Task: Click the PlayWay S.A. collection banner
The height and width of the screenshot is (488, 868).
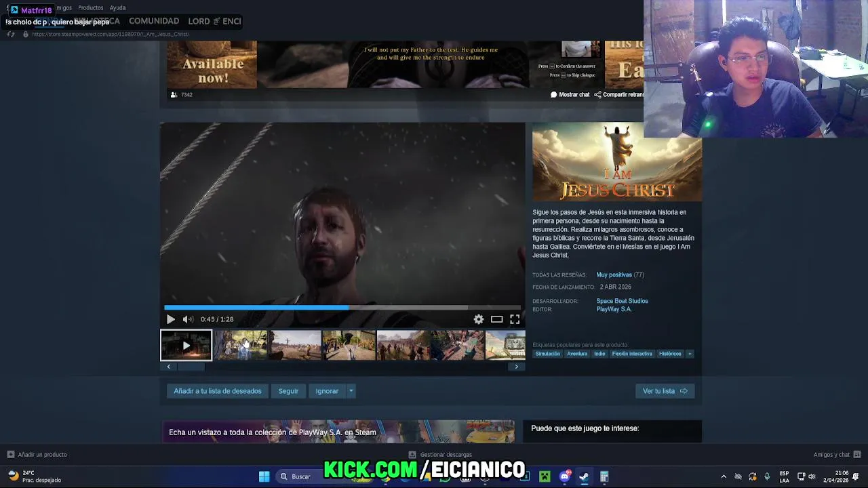Action: click(338, 432)
